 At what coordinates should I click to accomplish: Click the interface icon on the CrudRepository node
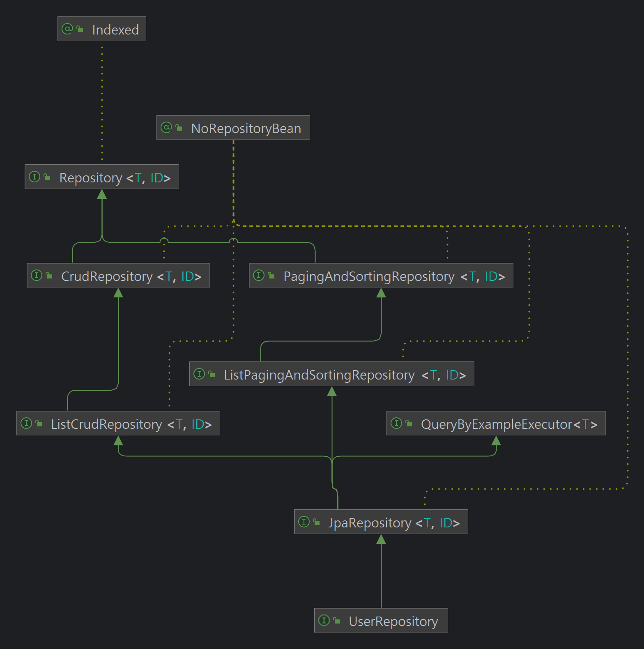37,275
